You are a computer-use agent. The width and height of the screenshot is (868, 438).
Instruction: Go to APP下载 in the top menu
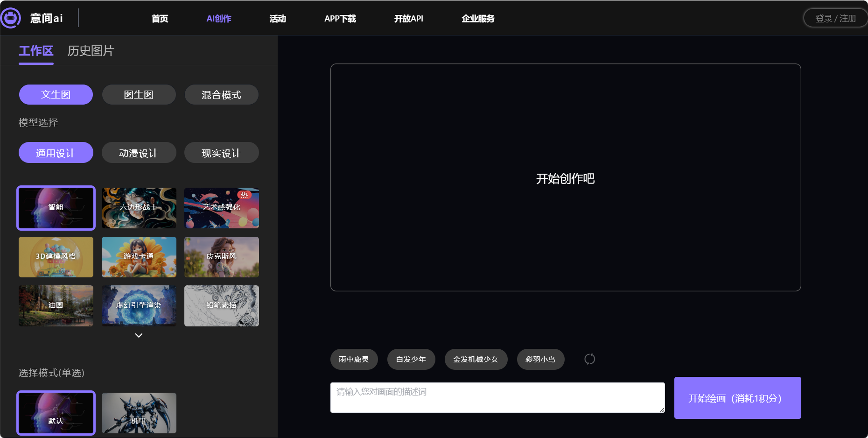click(x=340, y=19)
